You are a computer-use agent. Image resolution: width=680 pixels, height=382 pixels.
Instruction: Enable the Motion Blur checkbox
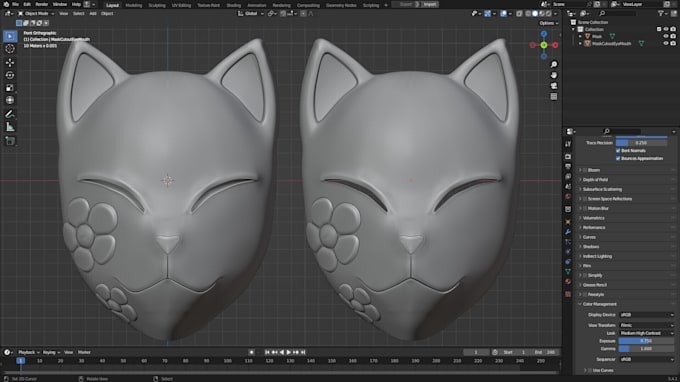(585, 208)
